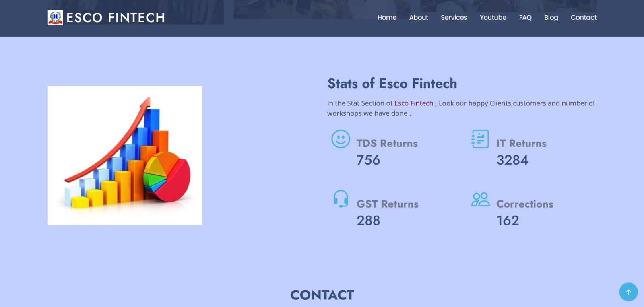
Task: Visit the Blog page
Action: click(x=551, y=17)
